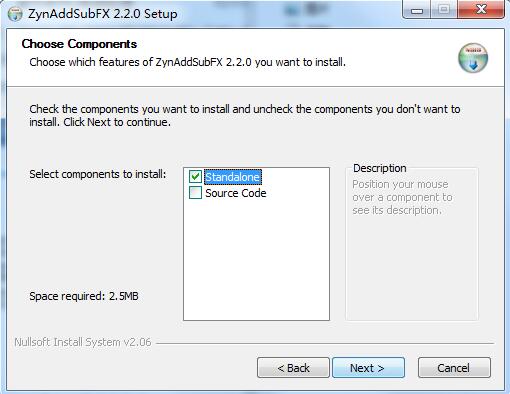Click the ZynAddSubFX 2.2.0 Setup title text
510x394 pixels.
point(103,14)
